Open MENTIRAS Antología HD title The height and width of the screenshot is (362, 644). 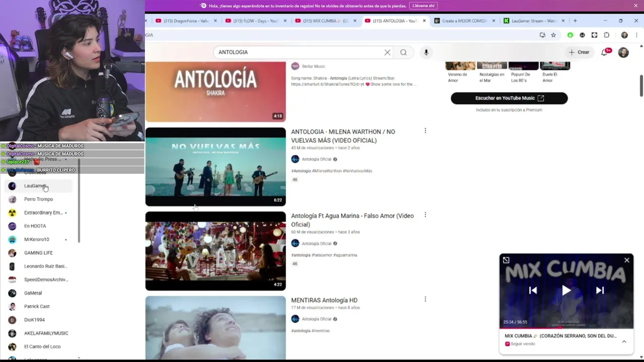325,300
